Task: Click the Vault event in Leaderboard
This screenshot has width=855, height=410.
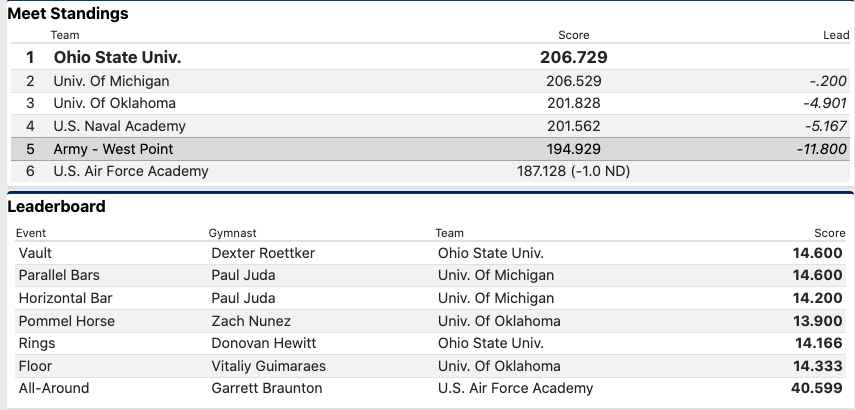Action: click(x=35, y=253)
